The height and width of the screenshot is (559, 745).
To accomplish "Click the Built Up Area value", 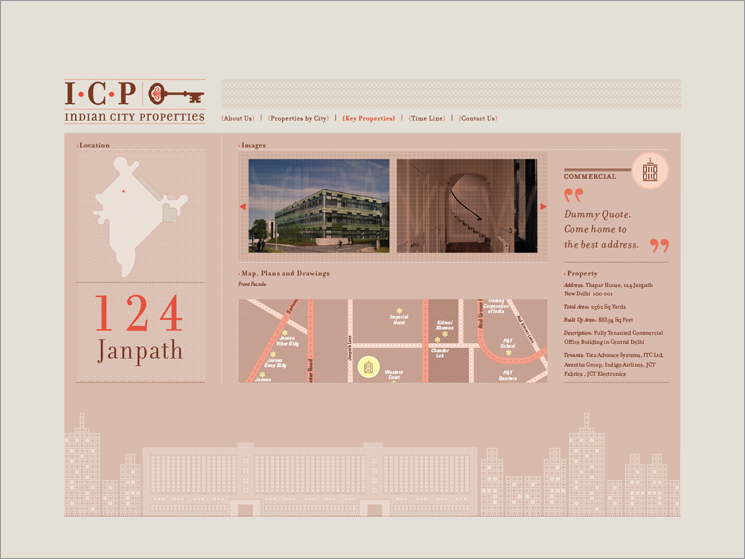I will coord(615,320).
